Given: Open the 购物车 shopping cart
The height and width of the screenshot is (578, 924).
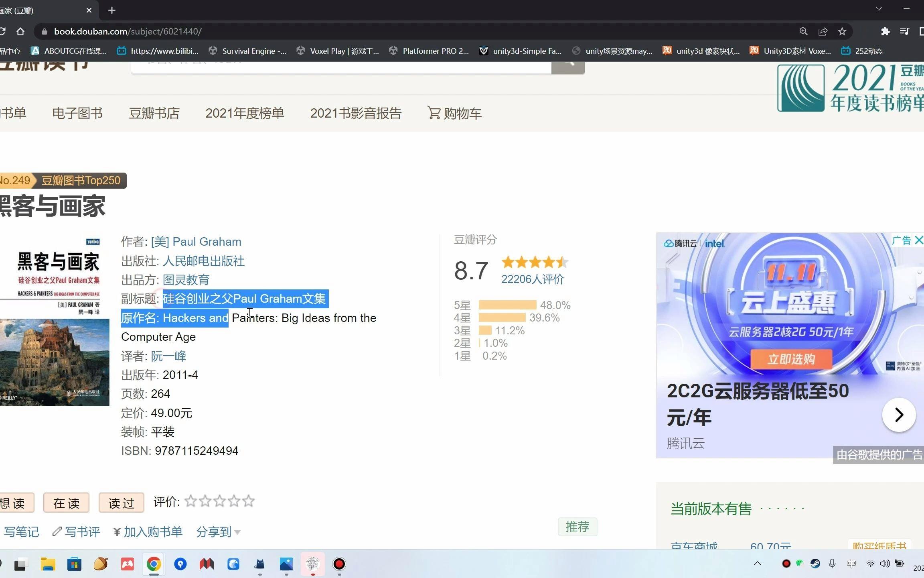Looking at the screenshot, I should coord(454,113).
